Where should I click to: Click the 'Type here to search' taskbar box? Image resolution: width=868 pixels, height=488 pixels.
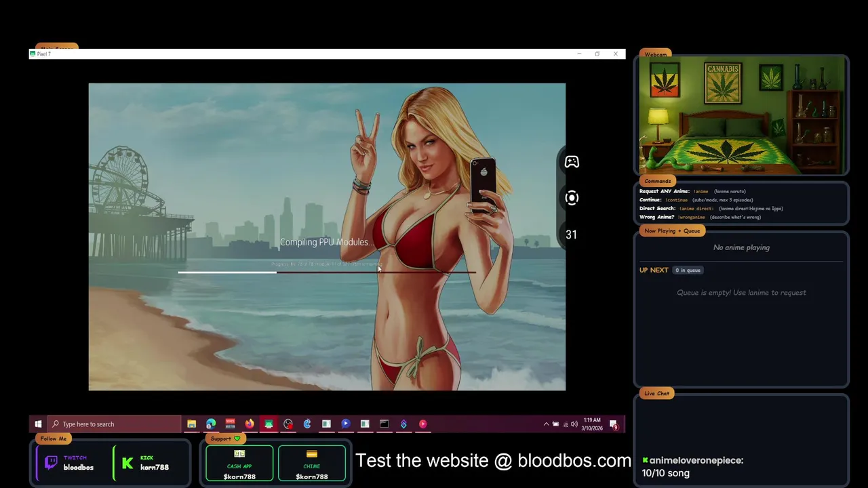(114, 424)
